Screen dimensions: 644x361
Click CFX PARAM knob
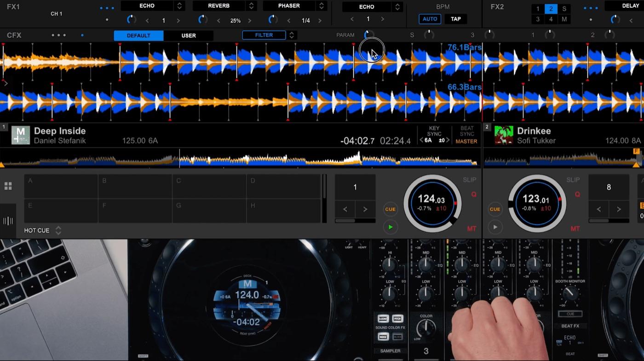[x=368, y=35]
